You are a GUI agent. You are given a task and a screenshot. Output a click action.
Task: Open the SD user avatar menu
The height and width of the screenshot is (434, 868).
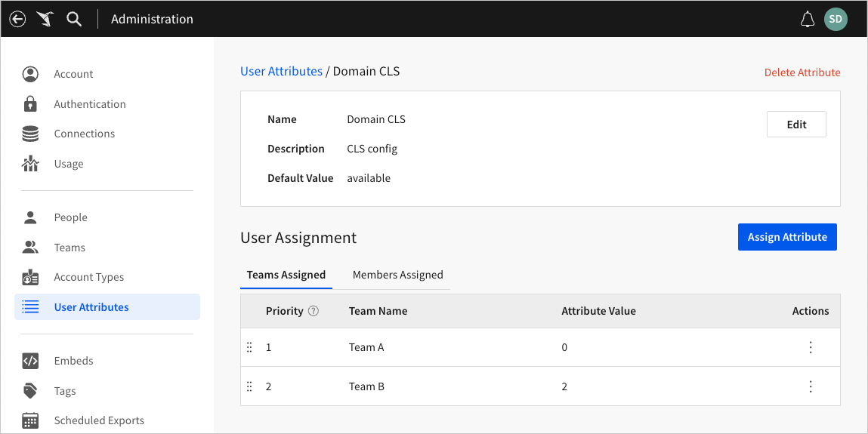point(836,20)
